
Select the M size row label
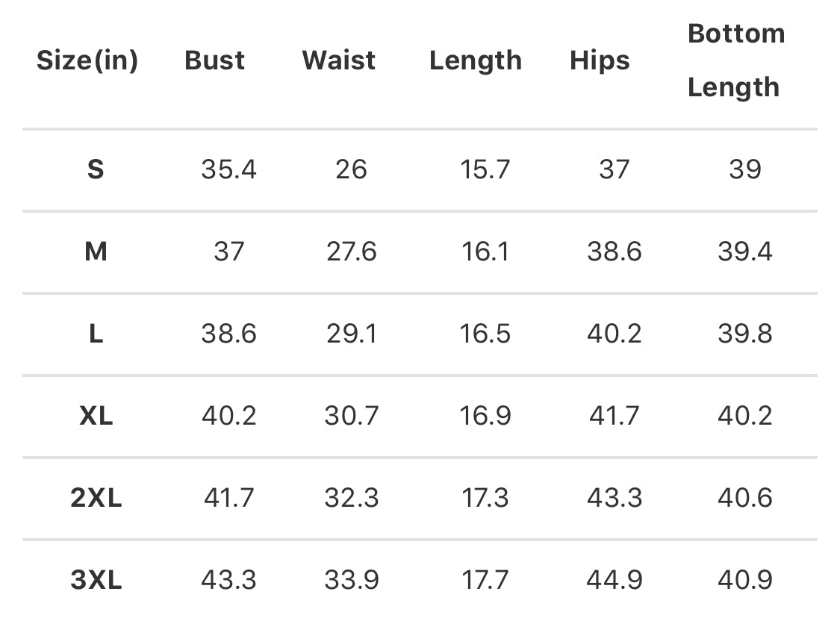[x=96, y=252]
